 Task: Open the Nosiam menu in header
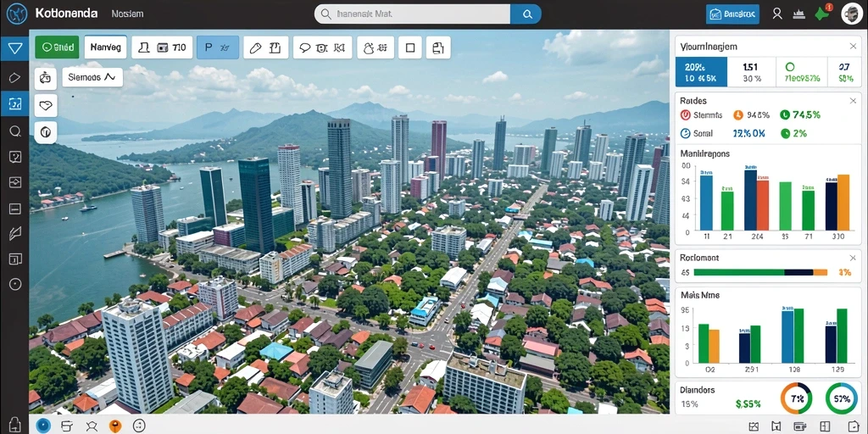pyautogui.click(x=127, y=14)
